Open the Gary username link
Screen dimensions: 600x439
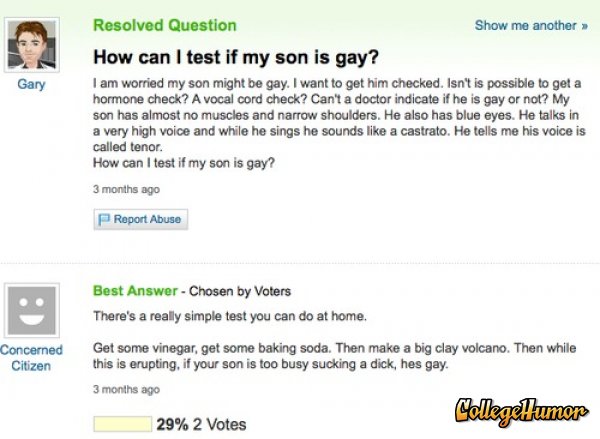[31, 85]
